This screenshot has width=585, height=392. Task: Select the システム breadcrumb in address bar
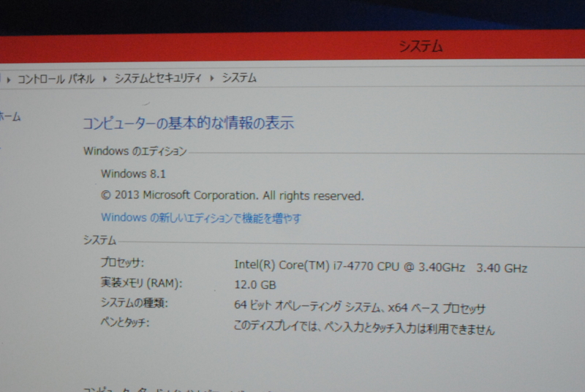pyautogui.click(x=239, y=78)
